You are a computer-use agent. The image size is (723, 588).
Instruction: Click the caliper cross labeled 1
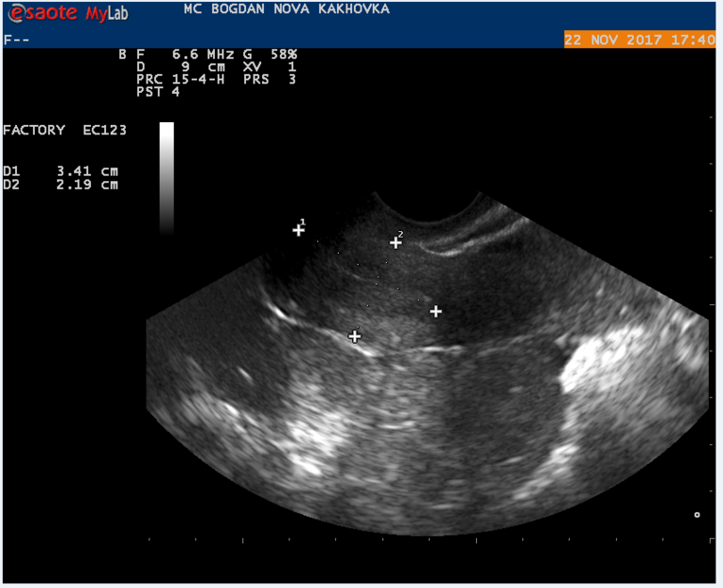tap(299, 229)
